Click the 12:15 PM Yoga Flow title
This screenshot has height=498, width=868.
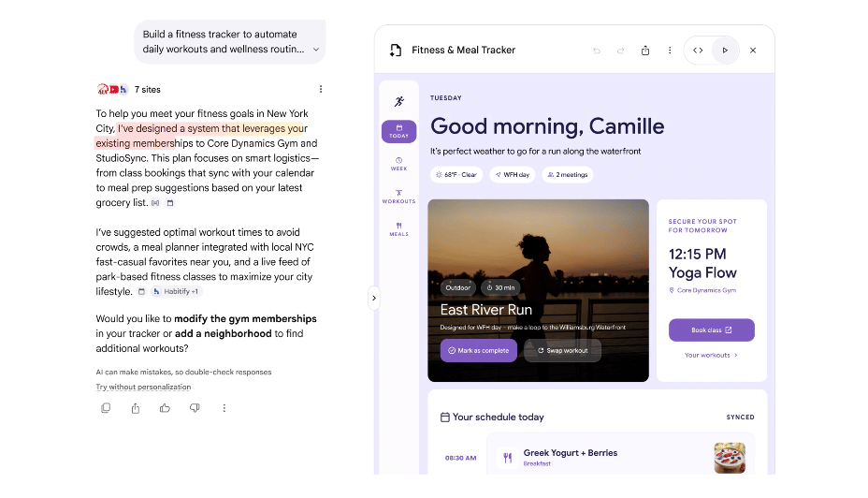point(702,264)
